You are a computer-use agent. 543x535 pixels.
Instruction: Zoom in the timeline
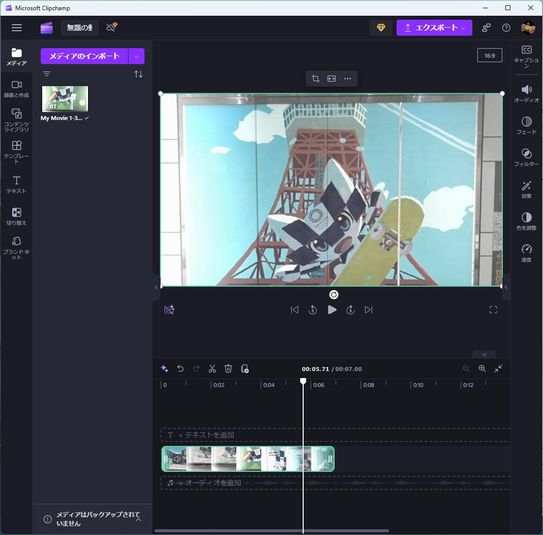[x=482, y=369]
